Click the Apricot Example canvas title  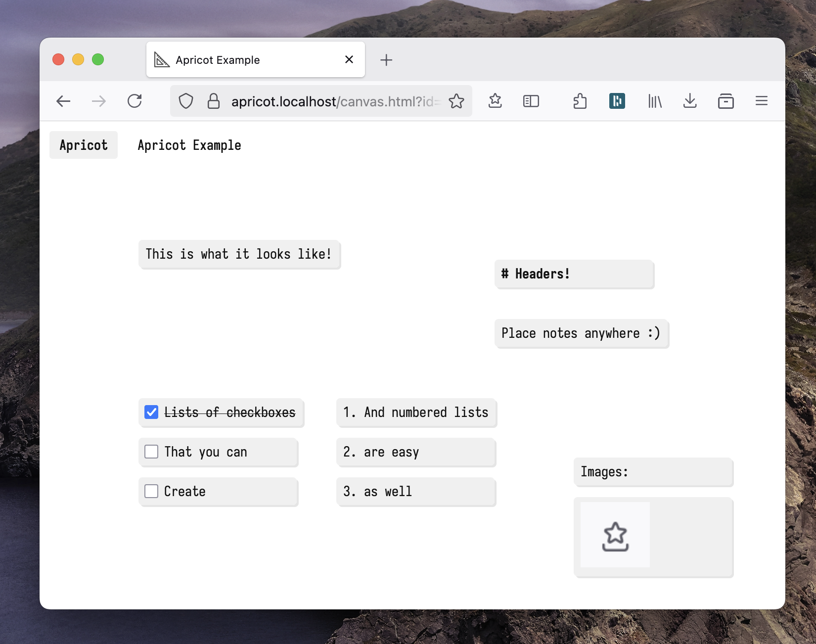pyautogui.click(x=189, y=145)
